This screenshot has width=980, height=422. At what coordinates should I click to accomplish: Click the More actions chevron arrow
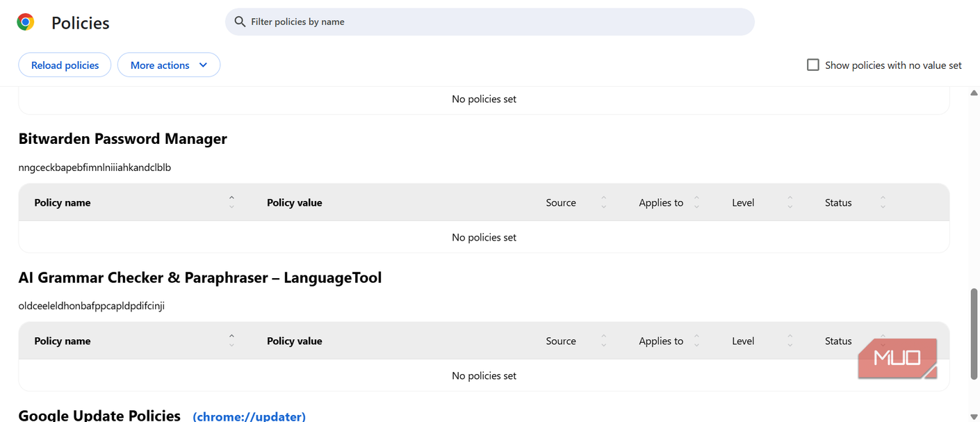click(203, 65)
